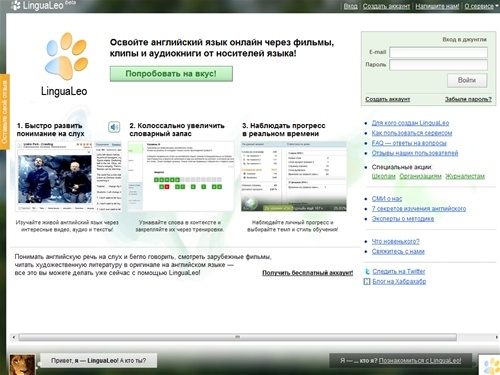Image resolution: width=500 pixels, height=375 pixels.
Task: Open Для кого создан LinguaLeo link
Action: [x=410, y=123]
